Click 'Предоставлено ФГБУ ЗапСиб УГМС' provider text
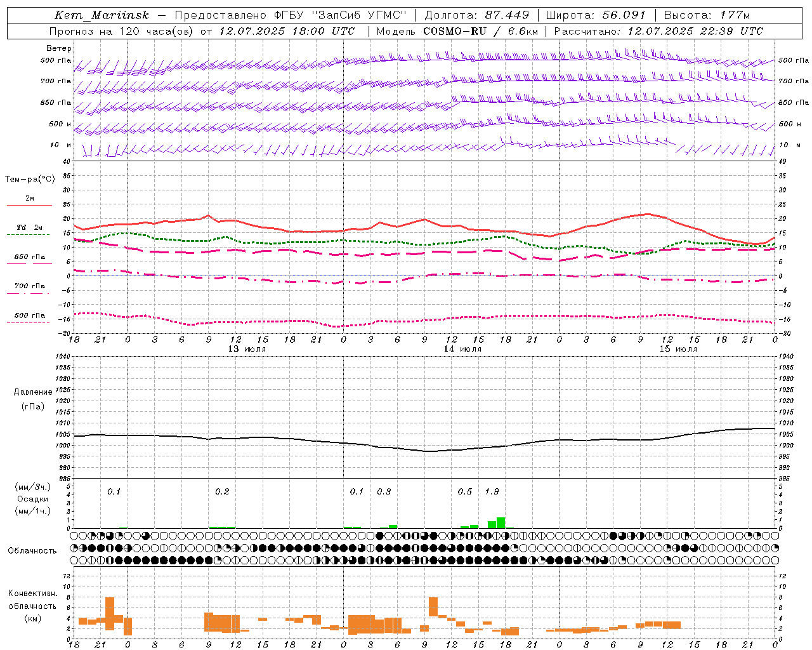The image size is (812, 650). (x=291, y=15)
